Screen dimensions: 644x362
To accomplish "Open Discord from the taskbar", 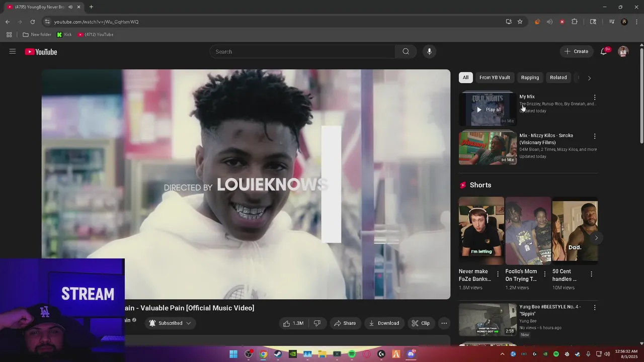I will click(411, 354).
